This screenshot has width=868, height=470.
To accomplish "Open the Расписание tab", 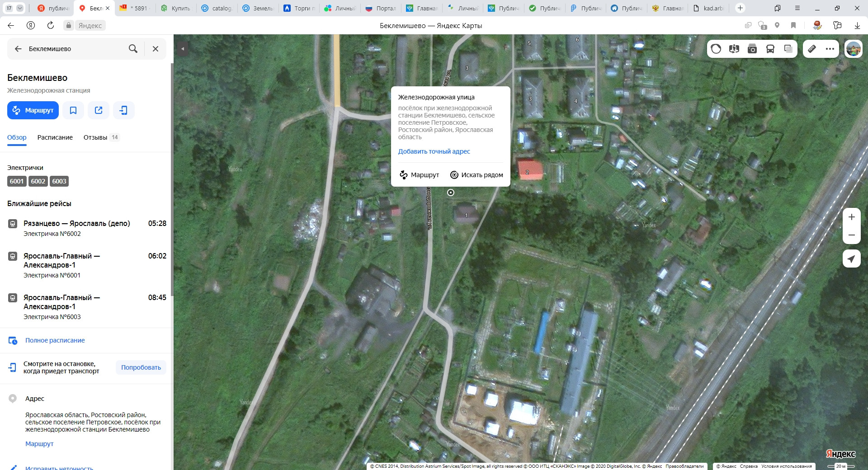I will pos(55,137).
